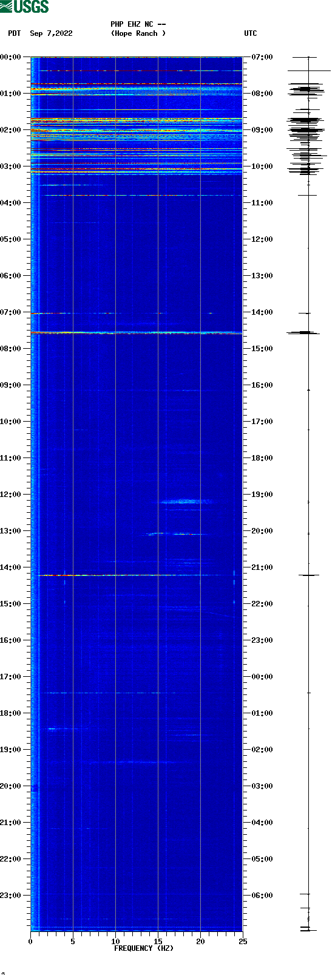Click station code 'PHP EHZ NC --'
Image resolution: width=335 pixels, height=980 pixels.
[138, 24]
